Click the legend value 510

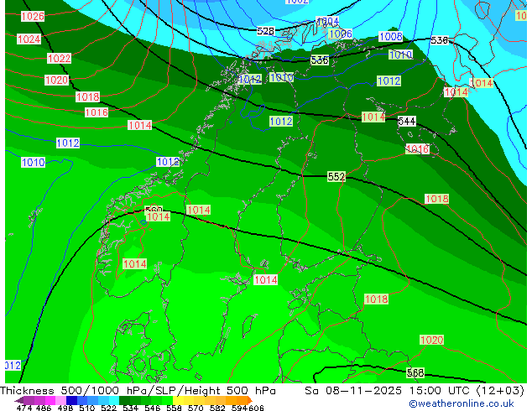[x=87, y=408]
